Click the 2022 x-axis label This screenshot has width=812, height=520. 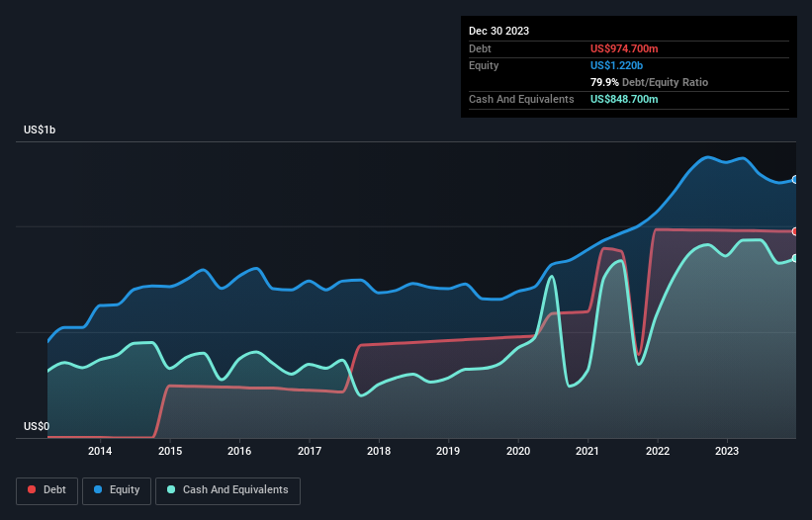pyautogui.click(x=657, y=451)
